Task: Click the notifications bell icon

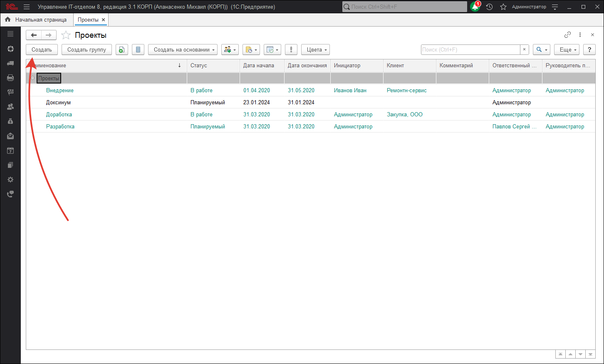Action: click(475, 7)
